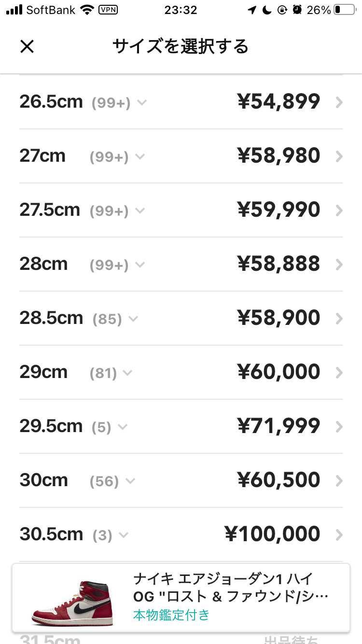Expand the 26.5cm (99+) listings chevron
Viewport: 362px width, 644px height.
point(141,103)
